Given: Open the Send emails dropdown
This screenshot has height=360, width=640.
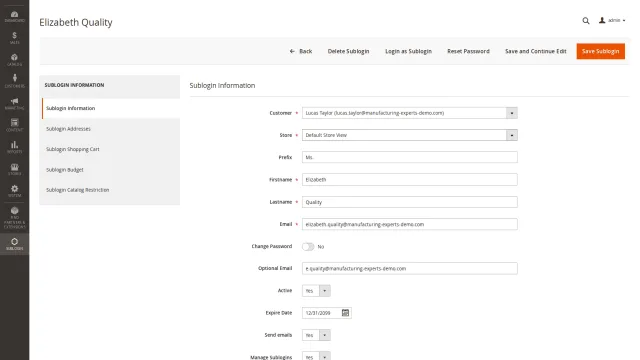Looking at the screenshot, I should (x=316, y=335).
